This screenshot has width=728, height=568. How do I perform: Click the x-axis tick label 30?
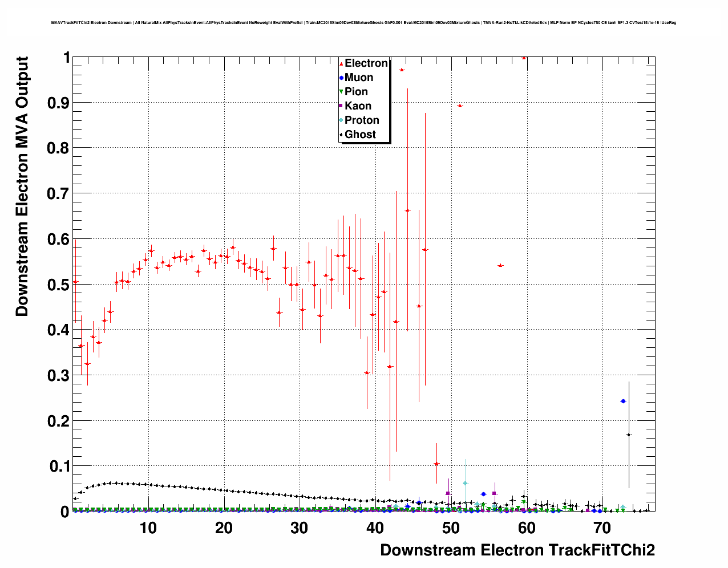point(300,528)
